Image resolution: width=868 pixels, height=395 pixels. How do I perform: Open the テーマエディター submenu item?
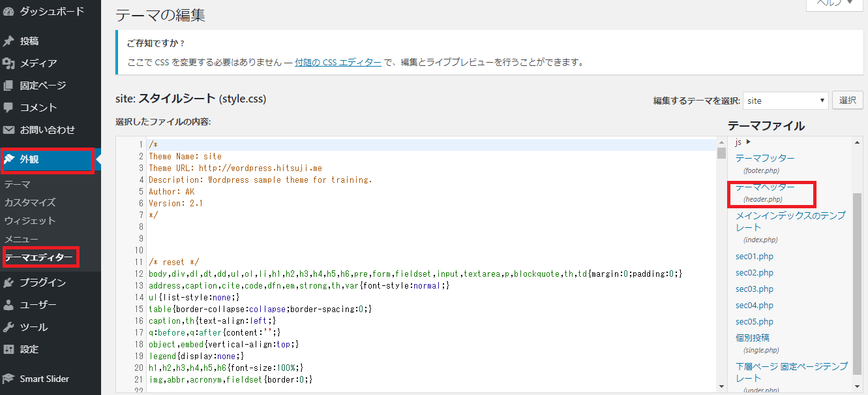38,257
